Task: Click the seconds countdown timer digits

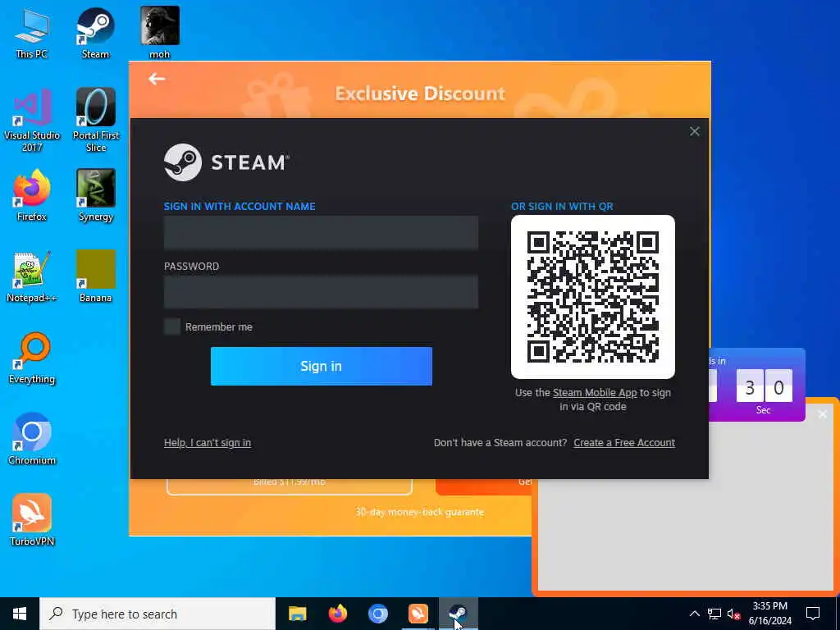Action: [x=764, y=387]
